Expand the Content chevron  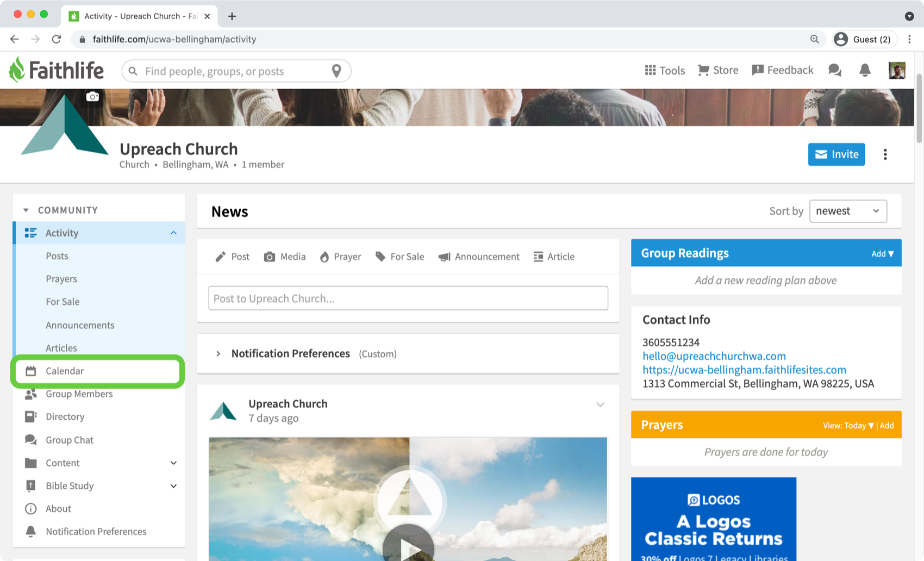(x=173, y=463)
